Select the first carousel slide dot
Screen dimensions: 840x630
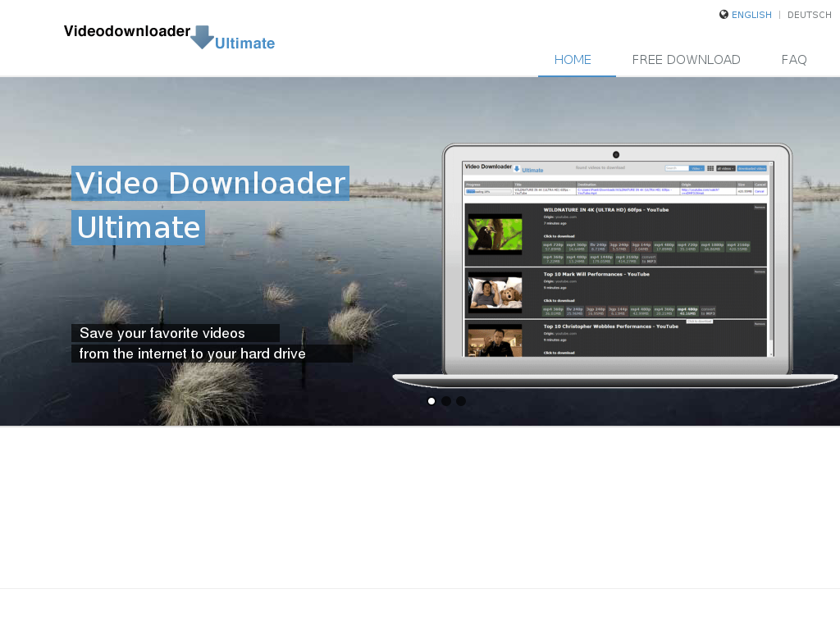pos(431,401)
